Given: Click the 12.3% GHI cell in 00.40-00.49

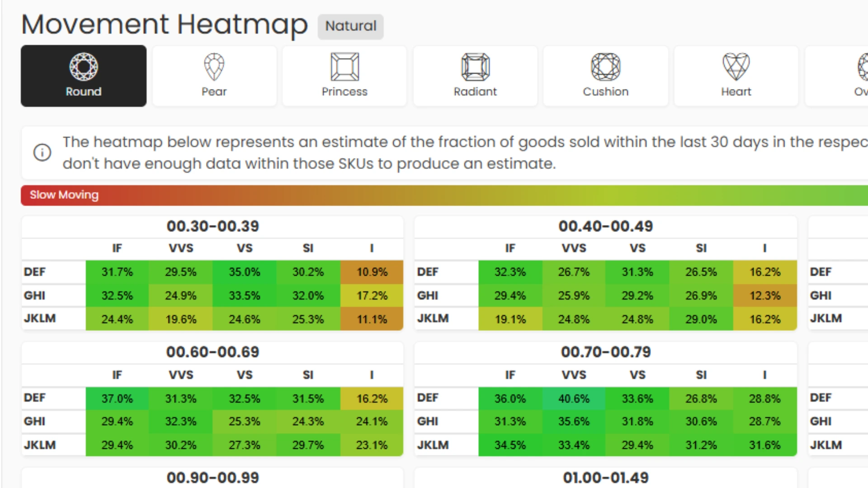Looking at the screenshot, I should 764,296.
